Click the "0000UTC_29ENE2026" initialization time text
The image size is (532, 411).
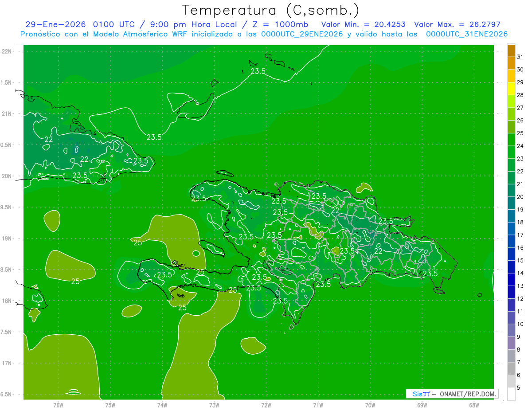click(x=302, y=34)
